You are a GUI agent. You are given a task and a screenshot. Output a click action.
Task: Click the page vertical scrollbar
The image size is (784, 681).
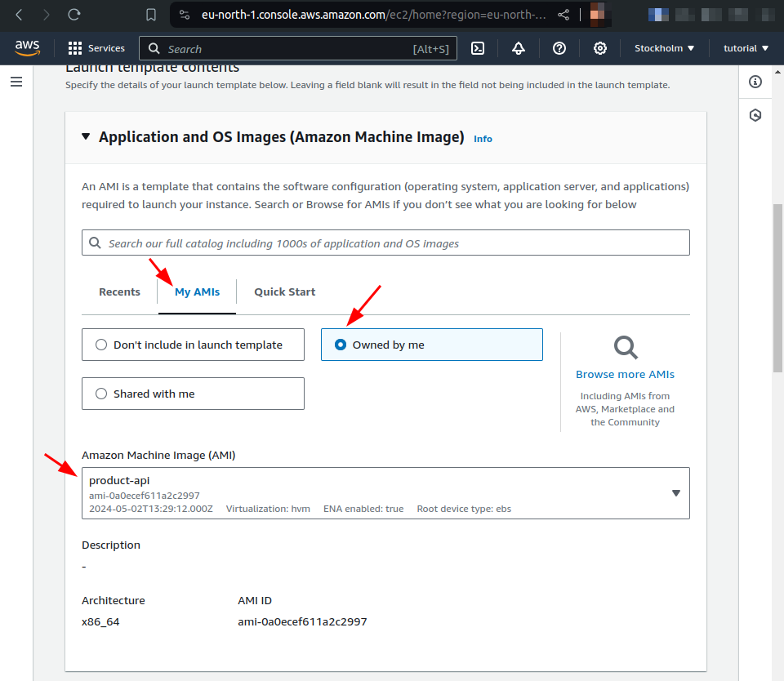pos(777,287)
